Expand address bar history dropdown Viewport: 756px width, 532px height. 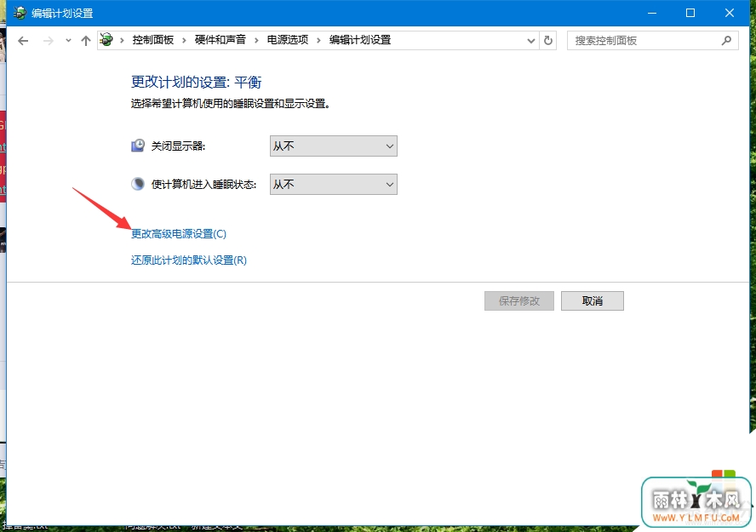531,41
